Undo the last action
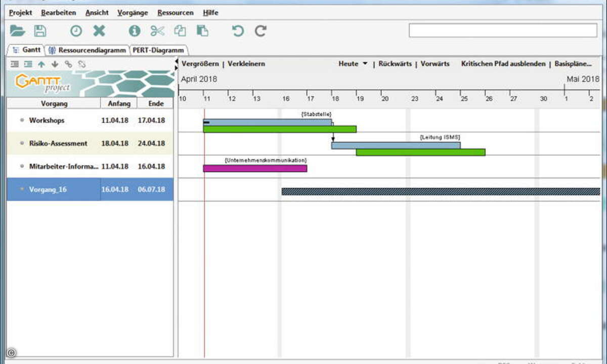607x364 pixels. (238, 31)
